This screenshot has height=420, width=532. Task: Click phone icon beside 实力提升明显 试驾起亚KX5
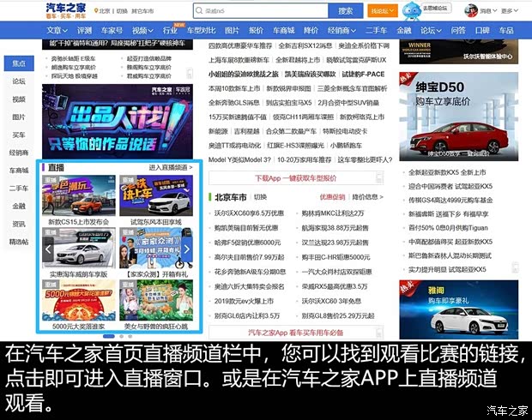click(515, 267)
